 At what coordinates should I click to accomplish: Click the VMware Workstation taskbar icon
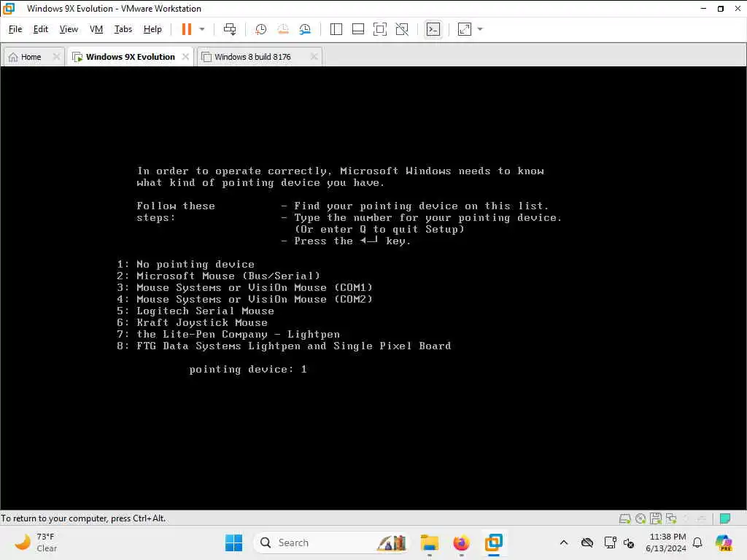494,542
